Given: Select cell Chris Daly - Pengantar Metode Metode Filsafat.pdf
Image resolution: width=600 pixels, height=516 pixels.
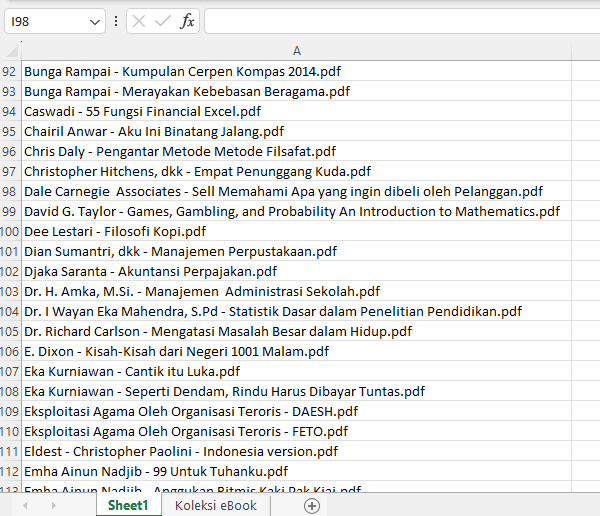Looking at the screenshot, I should click(x=297, y=151).
